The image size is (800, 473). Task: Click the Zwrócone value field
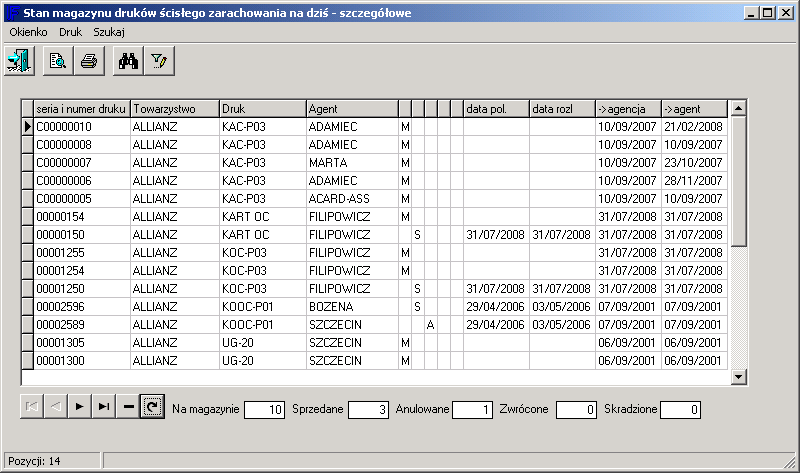[x=576, y=409]
